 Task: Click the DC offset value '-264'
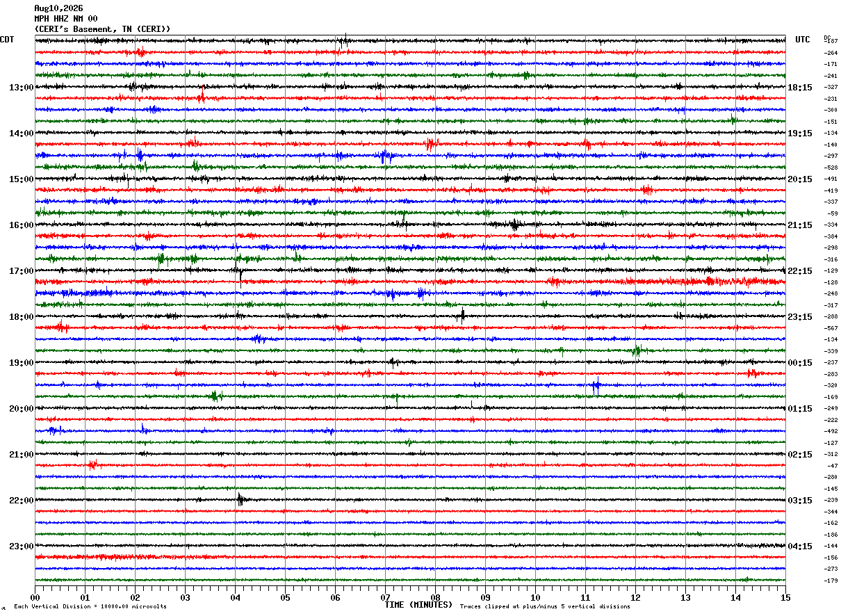click(x=831, y=53)
